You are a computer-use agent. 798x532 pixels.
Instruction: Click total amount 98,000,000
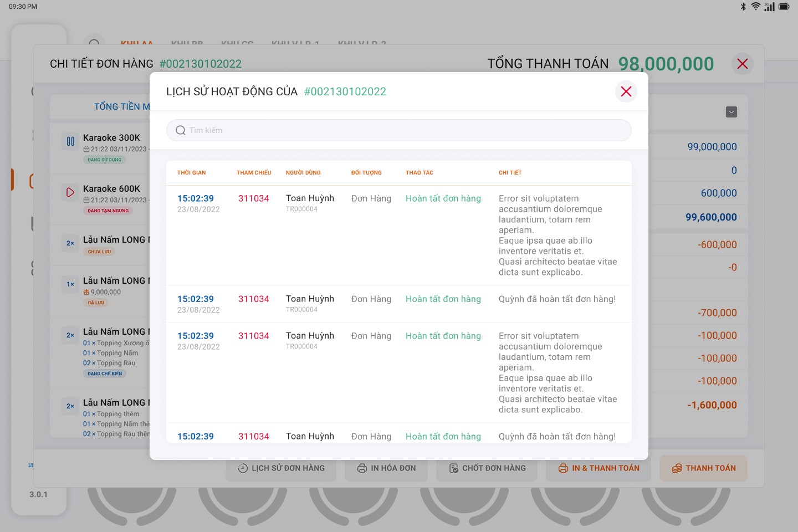(x=666, y=64)
